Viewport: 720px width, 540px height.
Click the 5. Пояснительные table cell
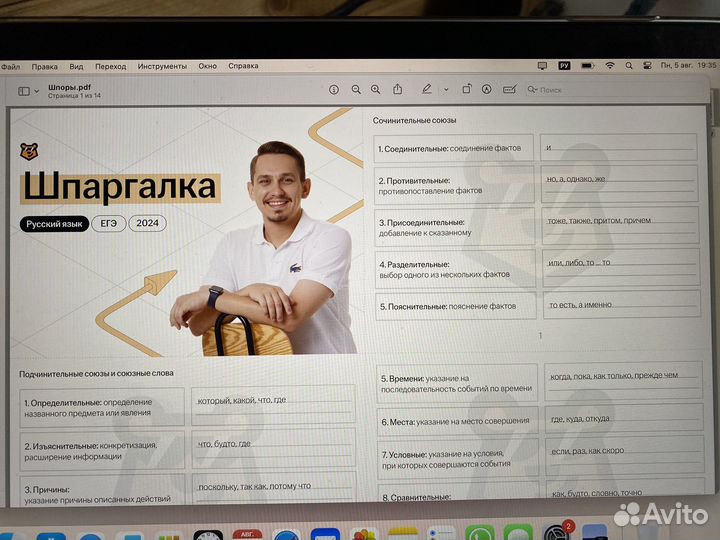456,306
